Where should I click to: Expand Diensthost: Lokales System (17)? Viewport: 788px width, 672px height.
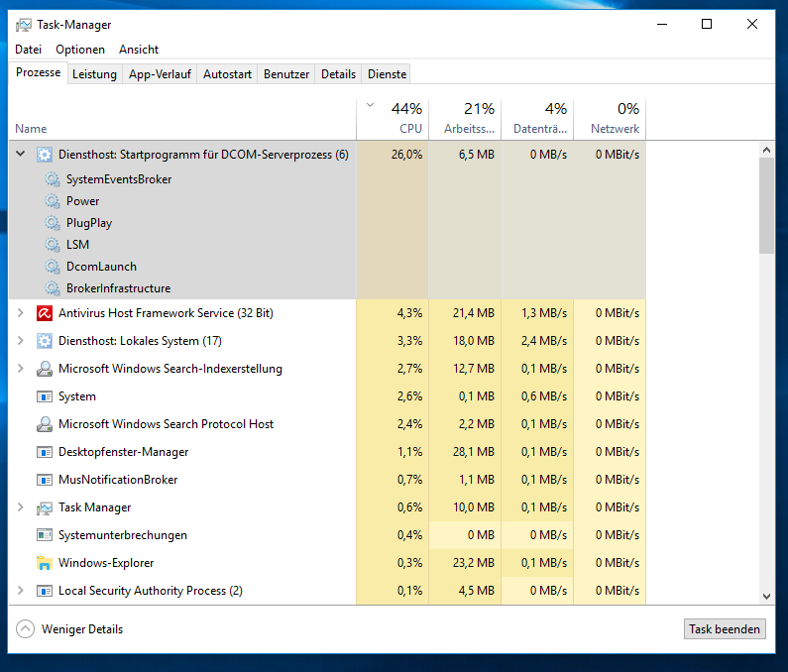pos(21,340)
